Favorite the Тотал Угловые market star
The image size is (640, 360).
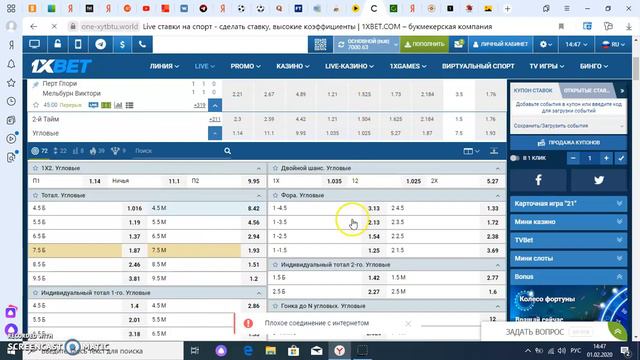[35, 196]
